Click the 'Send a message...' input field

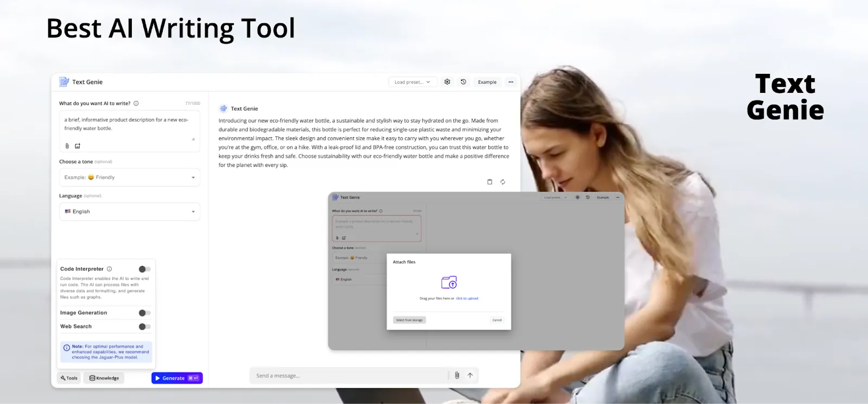click(349, 376)
